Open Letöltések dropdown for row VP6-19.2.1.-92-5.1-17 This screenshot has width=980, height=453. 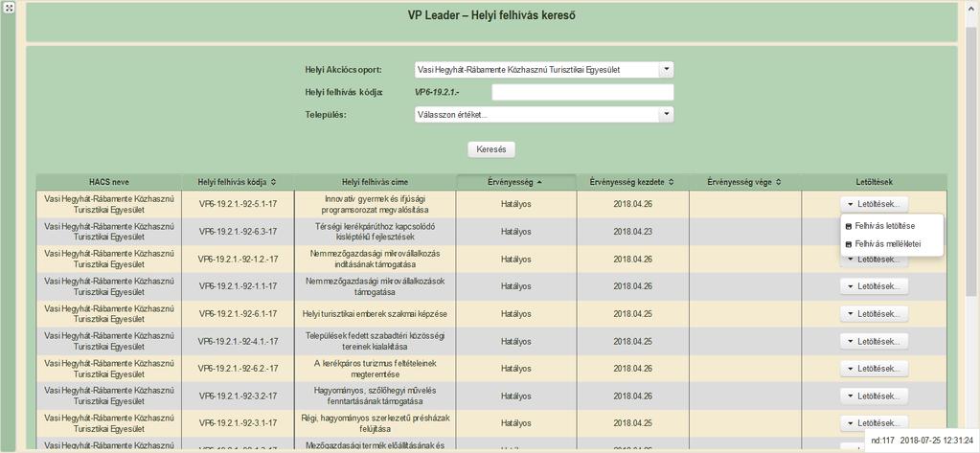pos(873,204)
